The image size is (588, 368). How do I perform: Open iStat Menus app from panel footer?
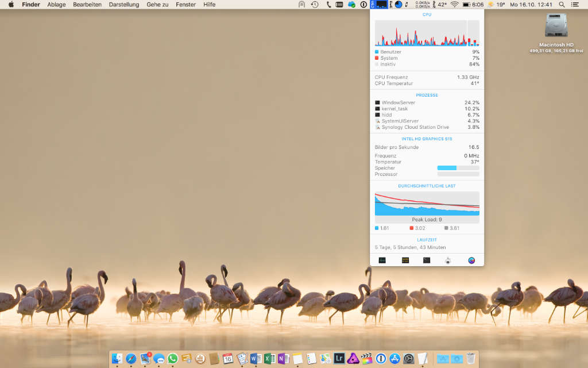471,260
